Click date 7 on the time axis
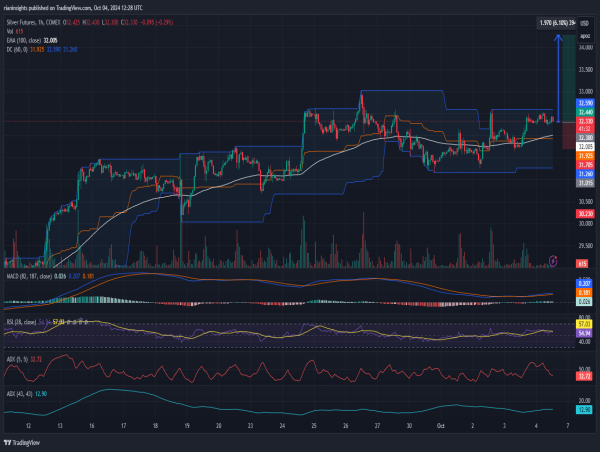The image size is (600, 452). click(568, 426)
